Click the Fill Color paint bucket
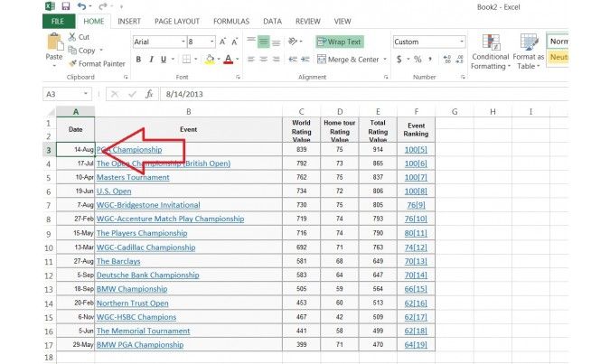This screenshot has height=364, width=610. tap(210, 59)
